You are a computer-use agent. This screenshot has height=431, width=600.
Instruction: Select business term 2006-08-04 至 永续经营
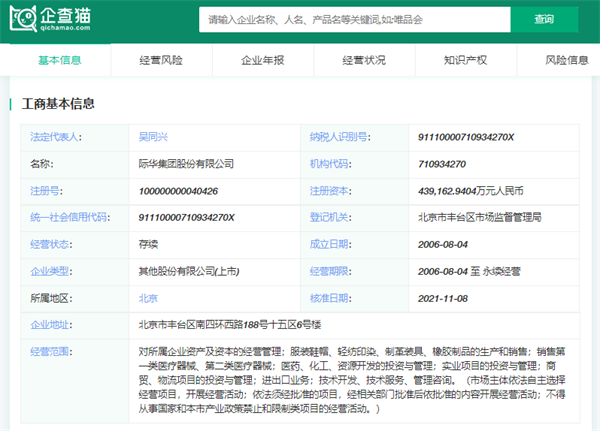point(469,271)
